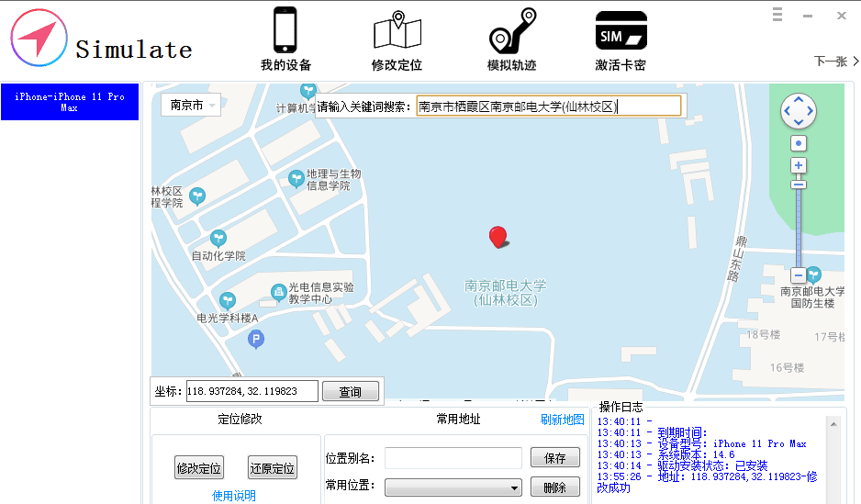Click the log scrollbar up arrow
The width and height of the screenshot is (861, 504).
point(833,424)
